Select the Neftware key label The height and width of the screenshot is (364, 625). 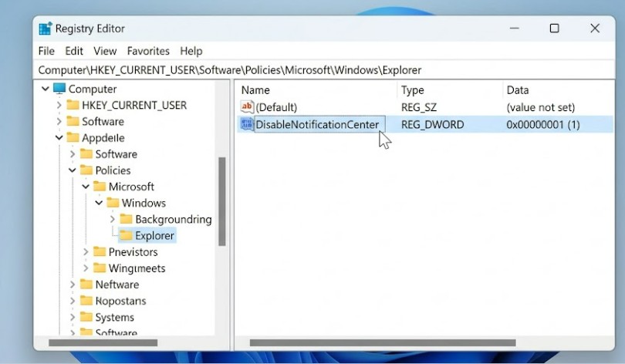tap(117, 285)
